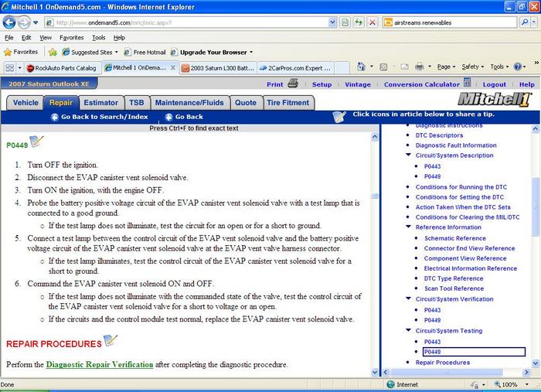The width and height of the screenshot is (541, 392).
Task: Click the Read Mail icon
Action: 405,66
